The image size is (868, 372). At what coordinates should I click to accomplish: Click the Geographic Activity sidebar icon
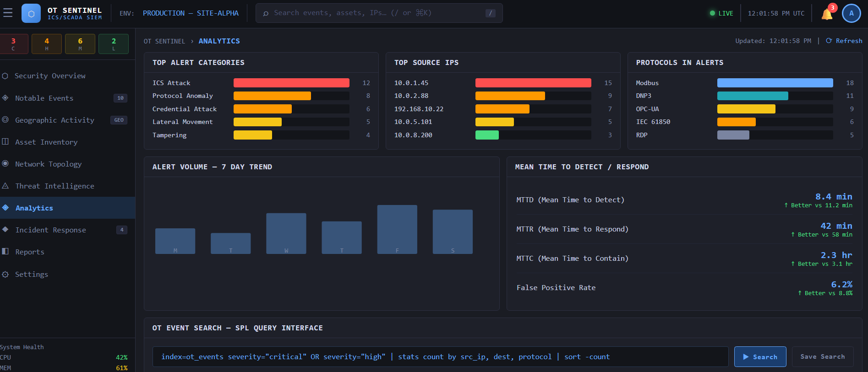(x=5, y=120)
